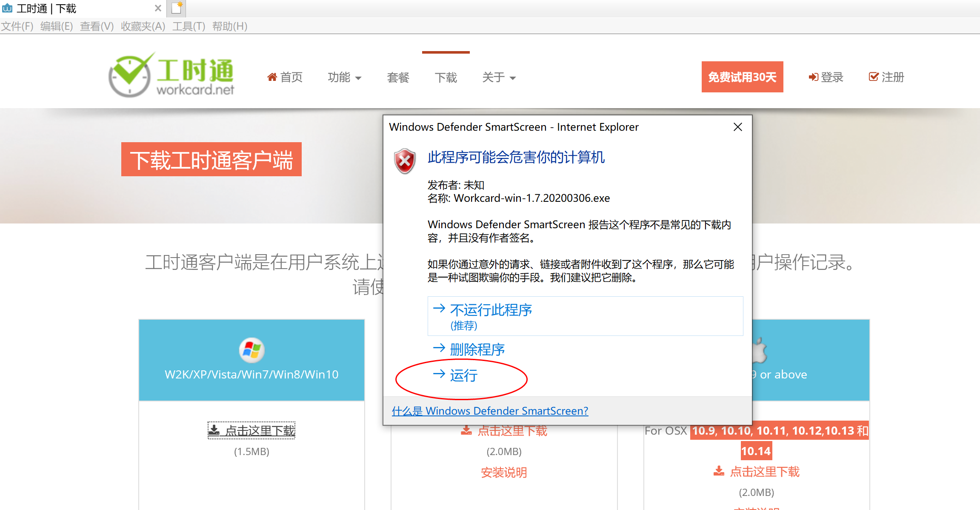Close the 工时通 browser tab

(x=158, y=8)
